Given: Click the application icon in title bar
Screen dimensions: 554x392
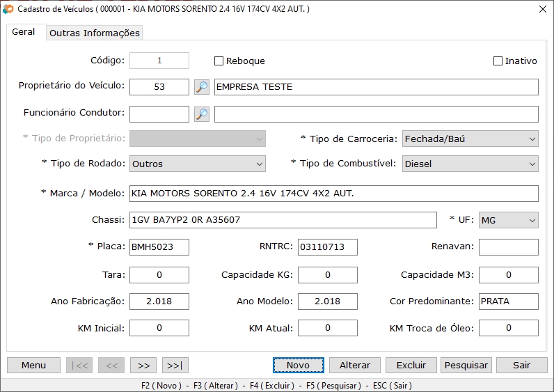Looking at the screenshot, I should pyautogui.click(x=8, y=9).
